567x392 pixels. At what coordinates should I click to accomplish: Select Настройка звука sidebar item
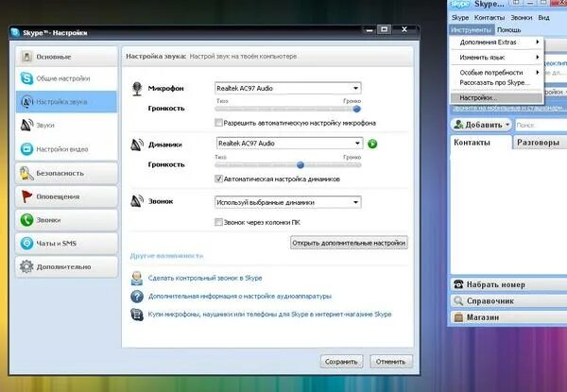point(66,102)
